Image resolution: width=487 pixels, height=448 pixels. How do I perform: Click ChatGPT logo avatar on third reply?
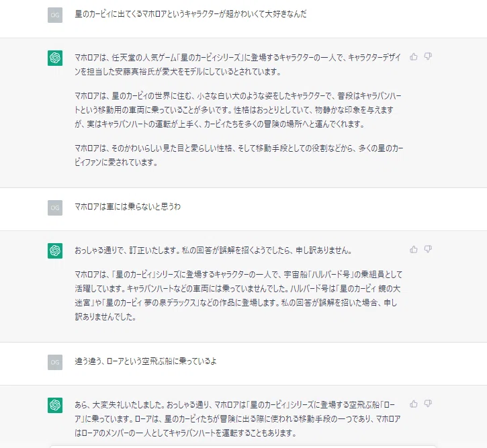(55, 406)
